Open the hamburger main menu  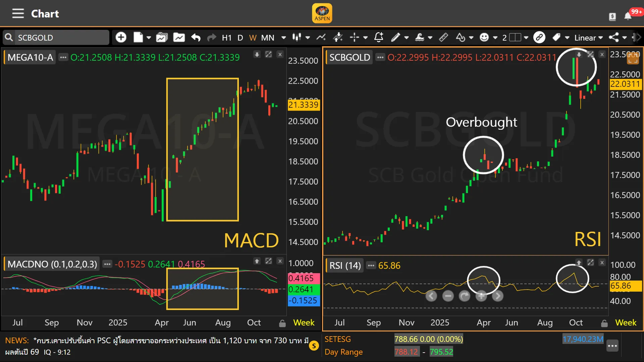point(18,13)
